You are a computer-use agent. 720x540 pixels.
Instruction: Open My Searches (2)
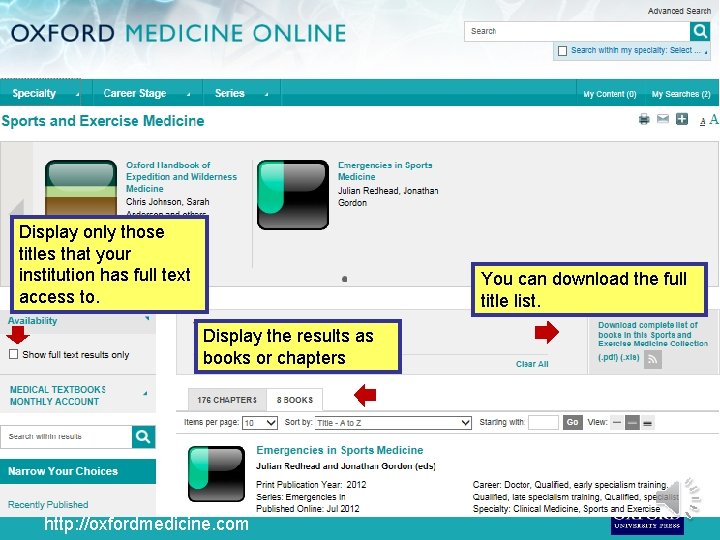pyautogui.click(x=681, y=94)
